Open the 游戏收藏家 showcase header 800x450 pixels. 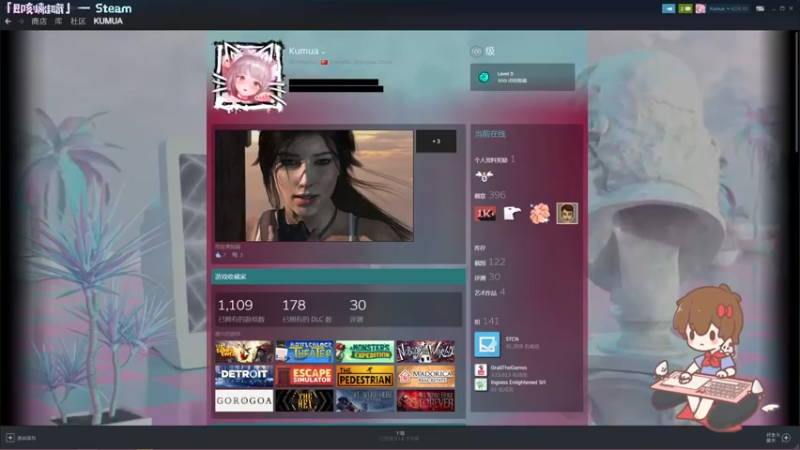point(338,277)
